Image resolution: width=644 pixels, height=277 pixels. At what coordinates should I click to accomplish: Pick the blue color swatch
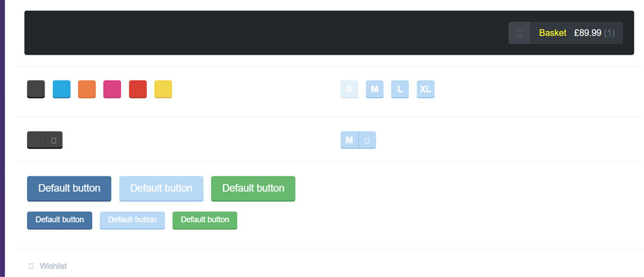coord(62,89)
